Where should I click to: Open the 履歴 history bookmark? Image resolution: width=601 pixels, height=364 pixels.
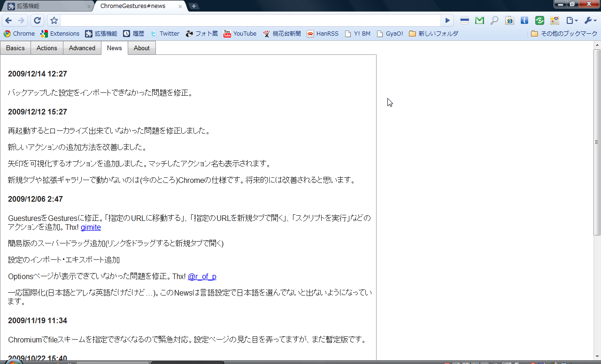[134, 34]
